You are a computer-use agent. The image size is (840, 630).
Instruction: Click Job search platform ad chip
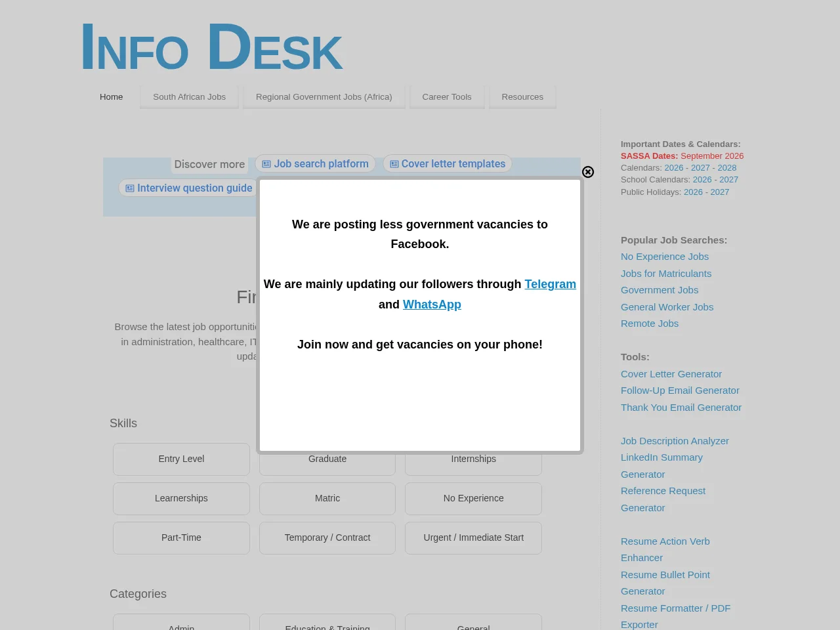tap(315, 164)
